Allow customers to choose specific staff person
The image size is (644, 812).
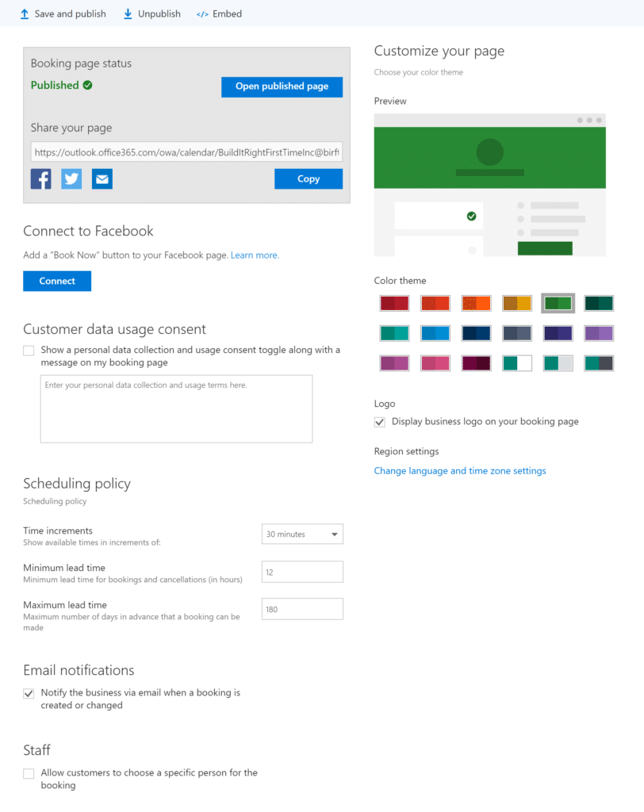click(x=29, y=774)
